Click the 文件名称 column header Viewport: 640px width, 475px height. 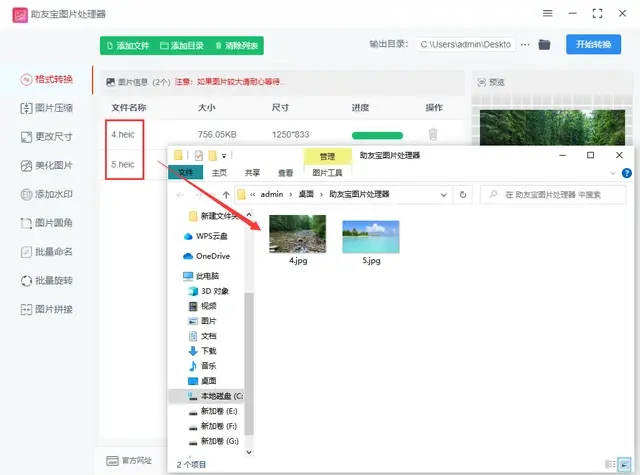(129, 108)
